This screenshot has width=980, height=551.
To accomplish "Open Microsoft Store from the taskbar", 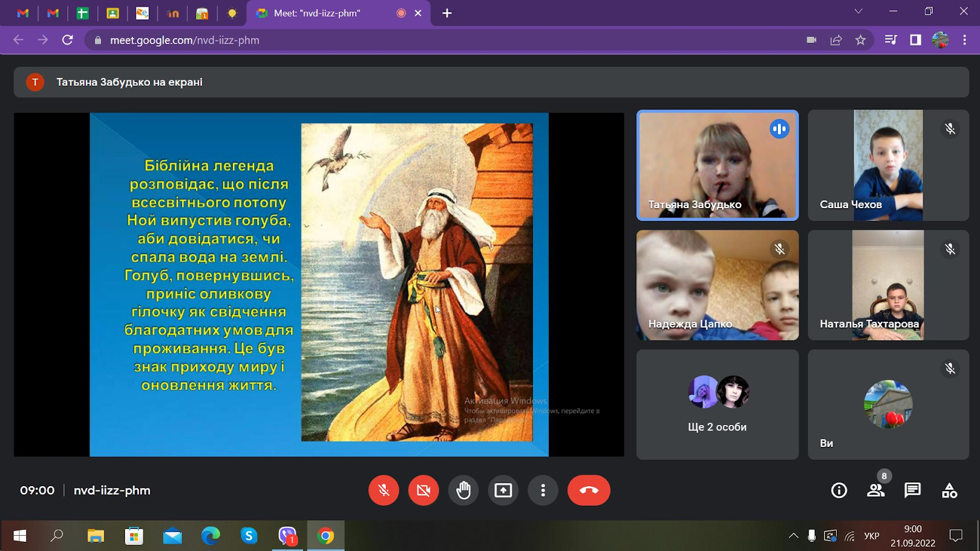I will point(134,536).
